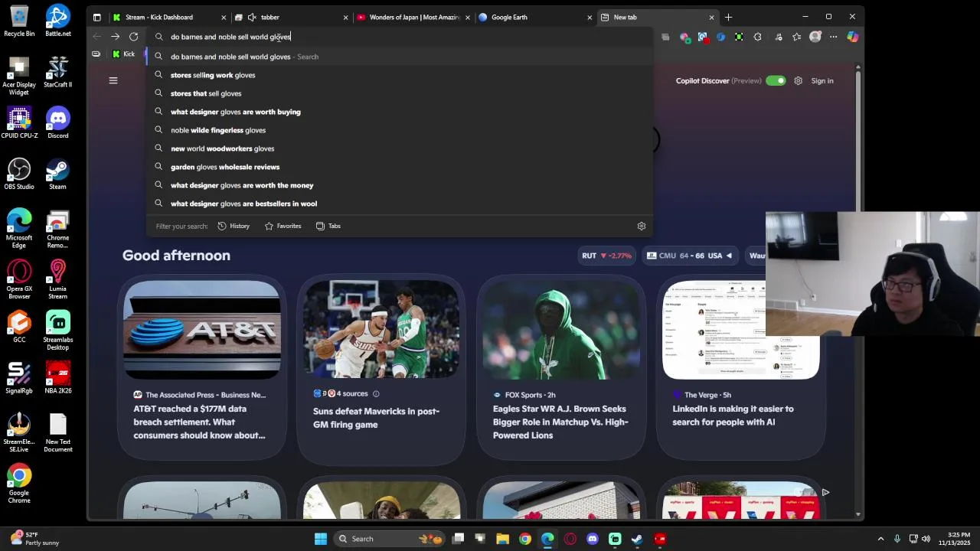This screenshot has height=551, width=980.
Task: Click the green square extension icon in toolbar
Action: tap(739, 37)
